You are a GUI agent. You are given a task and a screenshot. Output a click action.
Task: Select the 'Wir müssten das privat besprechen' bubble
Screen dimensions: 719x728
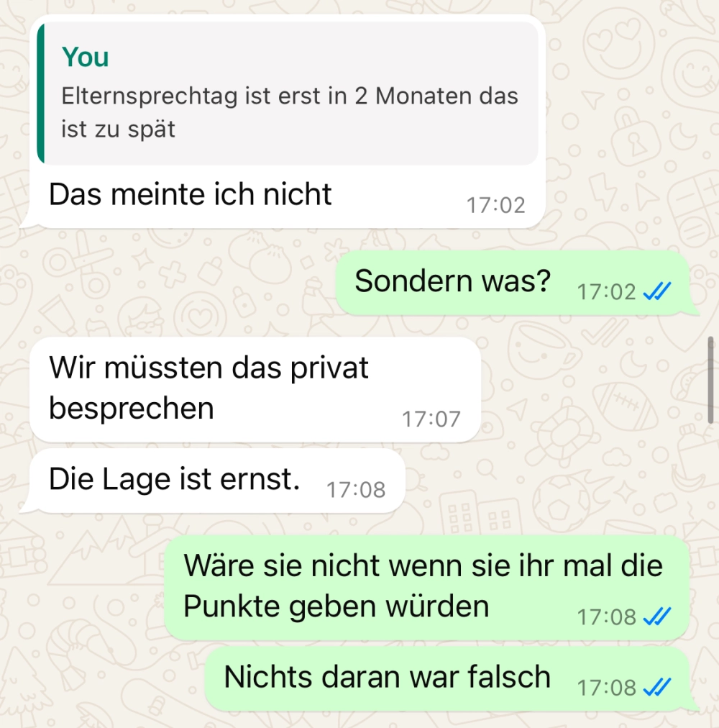255,389
